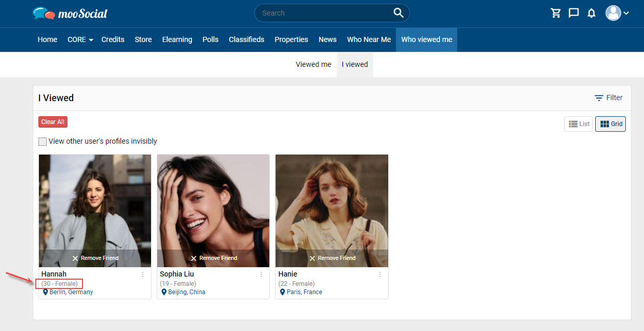Expand the account menu chevron
644x331 pixels.
(x=626, y=13)
